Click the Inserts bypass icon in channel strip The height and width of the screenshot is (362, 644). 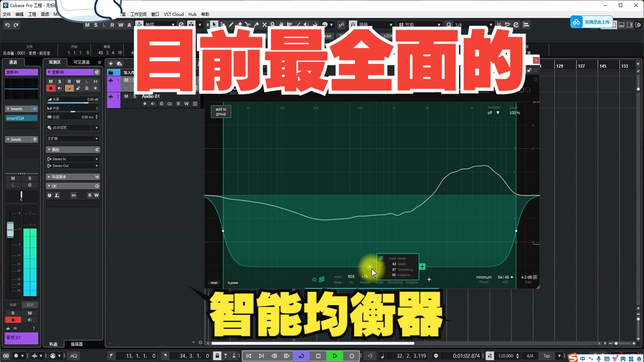[x=35, y=109]
